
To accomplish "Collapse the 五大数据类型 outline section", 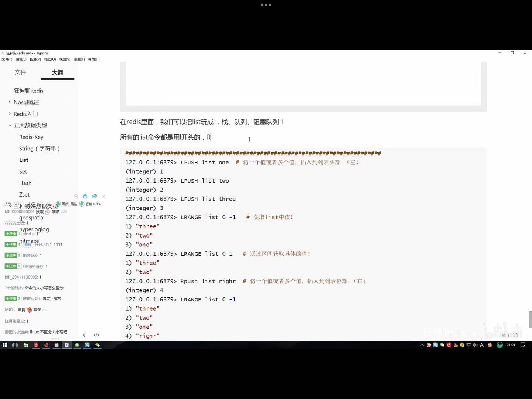I will [10, 125].
